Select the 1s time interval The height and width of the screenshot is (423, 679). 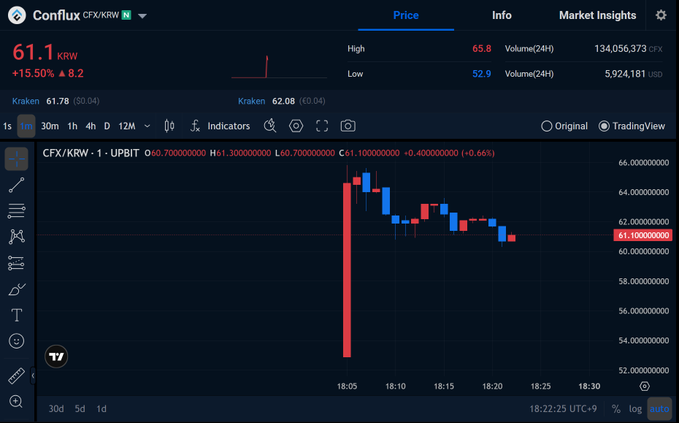[7, 126]
